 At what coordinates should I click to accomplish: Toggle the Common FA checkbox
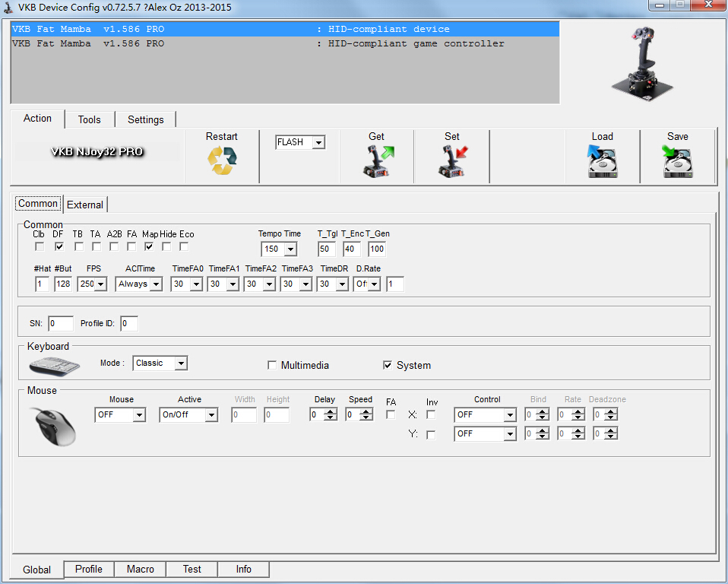click(131, 246)
